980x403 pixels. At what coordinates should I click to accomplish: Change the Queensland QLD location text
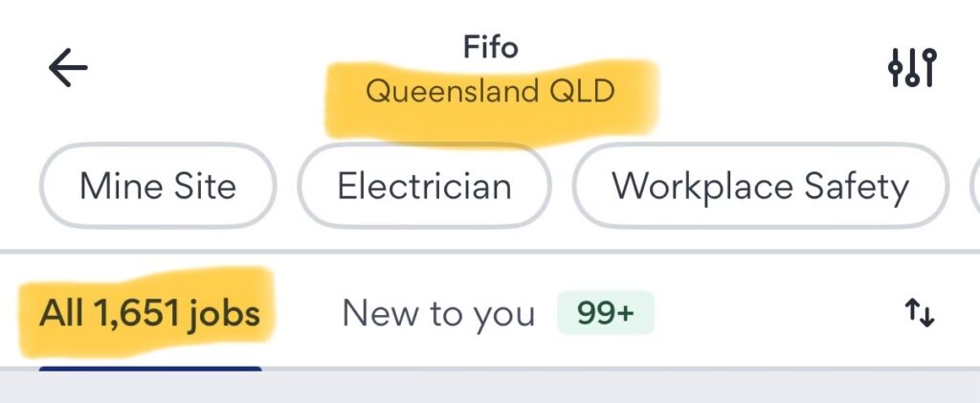point(490,92)
